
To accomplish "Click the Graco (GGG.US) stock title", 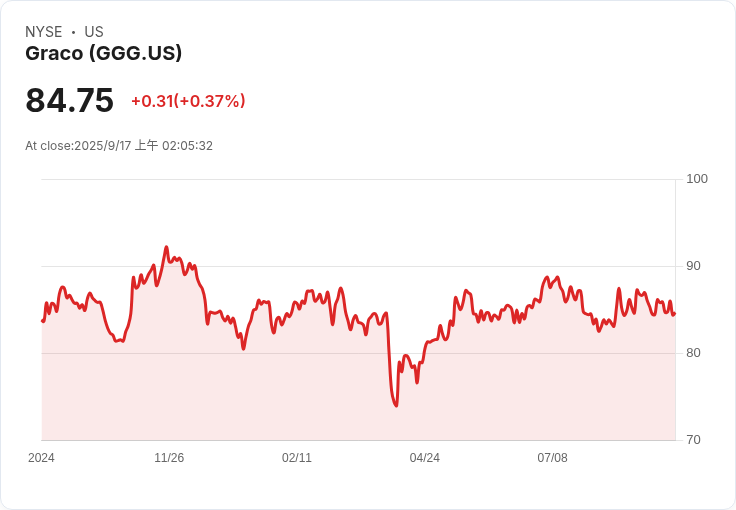I will (x=103, y=54).
